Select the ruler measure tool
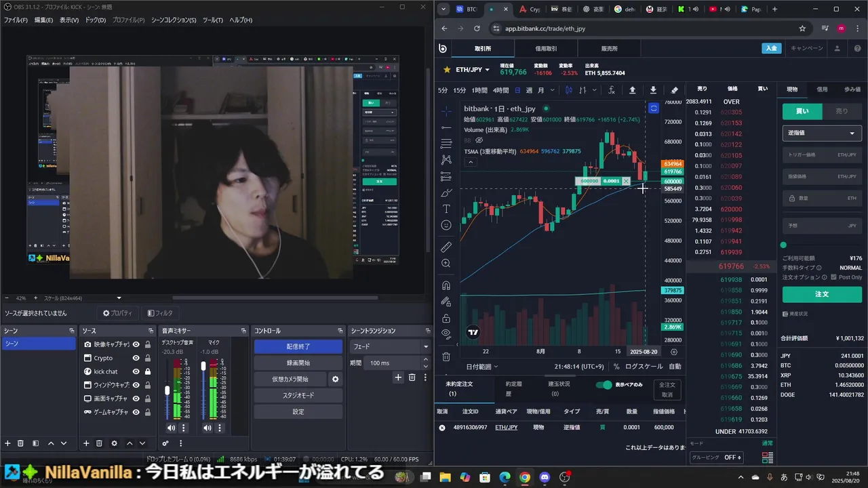 click(x=446, y=247)
